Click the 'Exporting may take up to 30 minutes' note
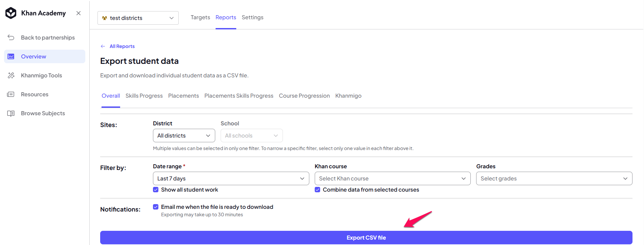This screenshot has width=644, height=245. click(202, 215)
